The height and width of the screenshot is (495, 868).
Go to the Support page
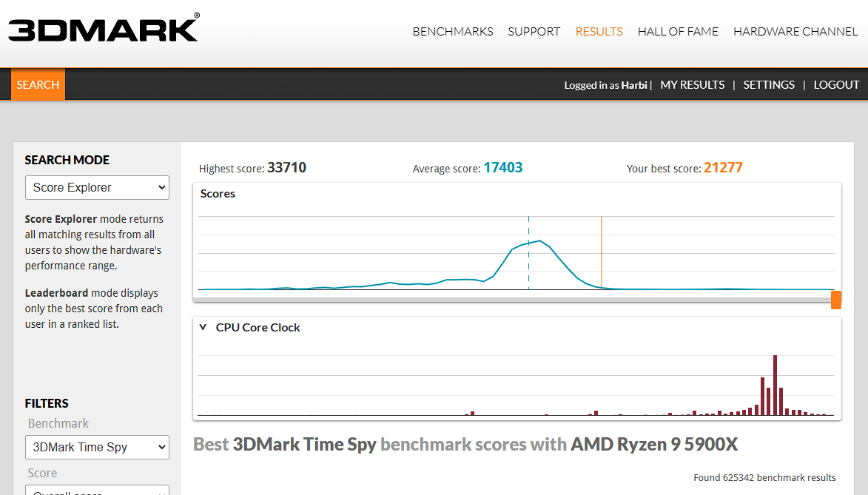click(534, 32)
